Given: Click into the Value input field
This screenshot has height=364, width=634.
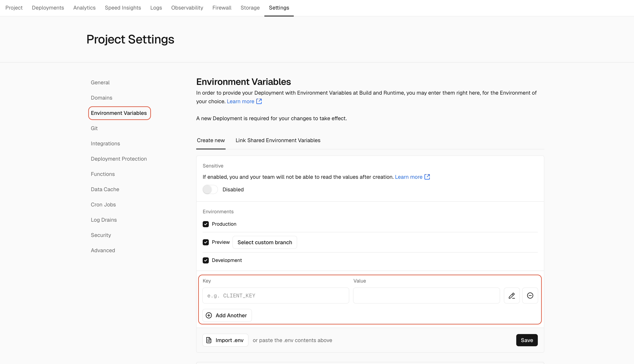Looking at the screenshot, I should [426, 296].
